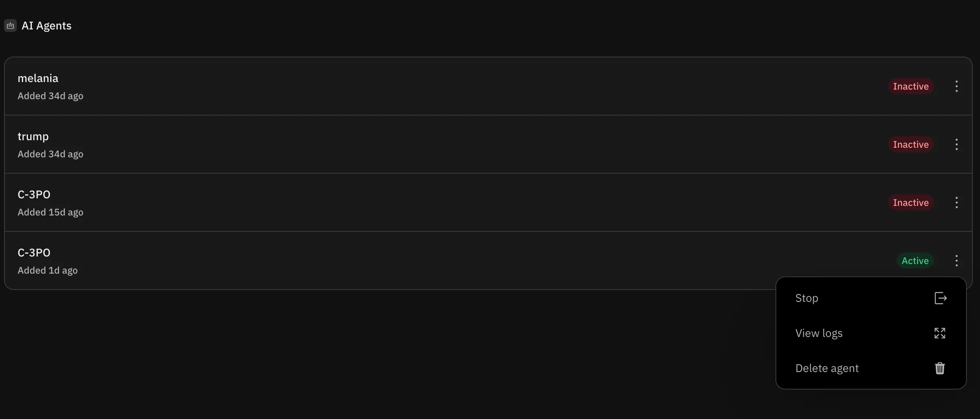This screenshot has width=980, height=419.
Task: Click the Inactive badge for melania
Action: click(x=911, y=86)
